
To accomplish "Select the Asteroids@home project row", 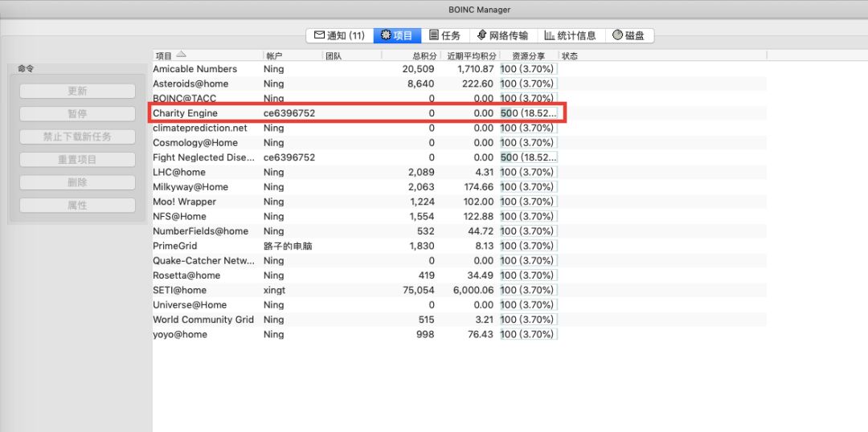I will tap(460, 84).
